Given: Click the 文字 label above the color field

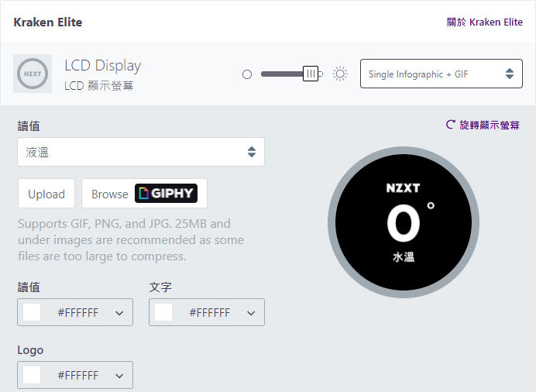Looking at the screenshot, I should tap(160, 287).
